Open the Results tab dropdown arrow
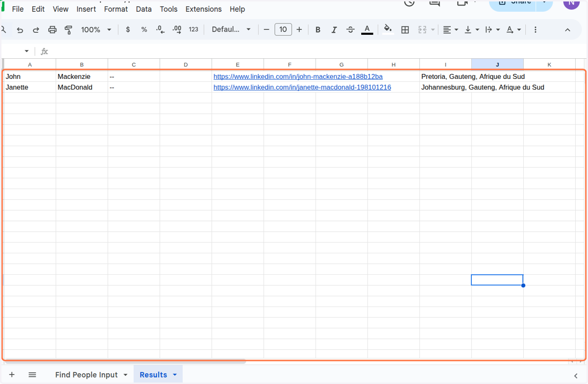 pyautogui.click(x=175, y=375)
